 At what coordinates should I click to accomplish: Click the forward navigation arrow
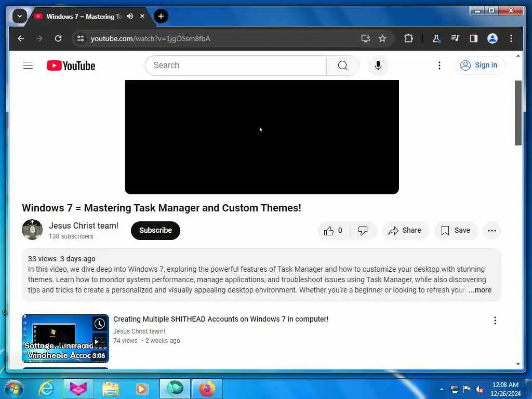[39, 38]
